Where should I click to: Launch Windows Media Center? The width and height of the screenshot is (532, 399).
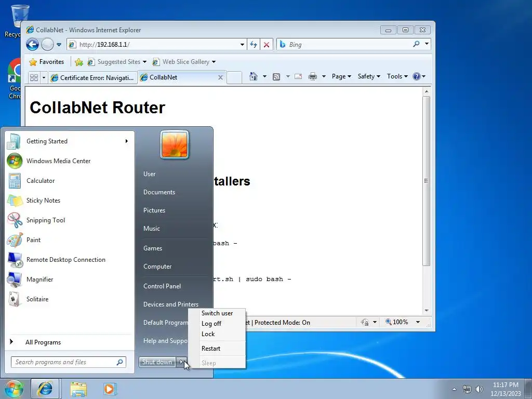point(69,161)
